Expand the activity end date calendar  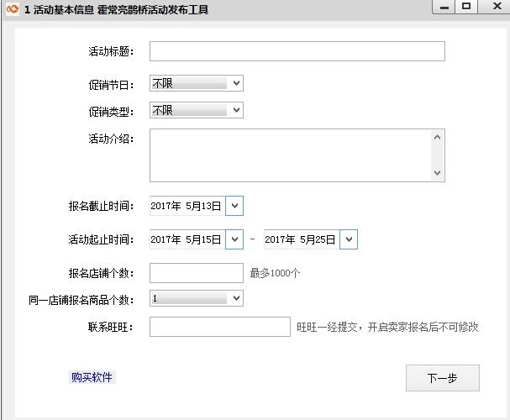tap(348, 239)
